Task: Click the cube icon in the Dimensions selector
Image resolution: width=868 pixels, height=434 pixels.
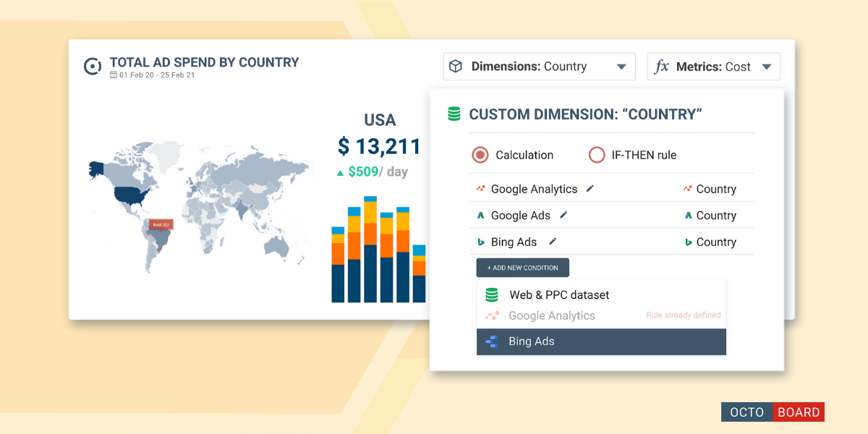Action: click(x=456, y=67)
